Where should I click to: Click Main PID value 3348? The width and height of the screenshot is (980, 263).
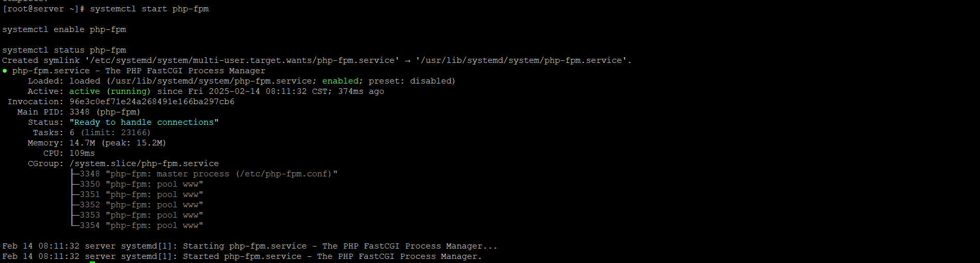coord(80,112)
